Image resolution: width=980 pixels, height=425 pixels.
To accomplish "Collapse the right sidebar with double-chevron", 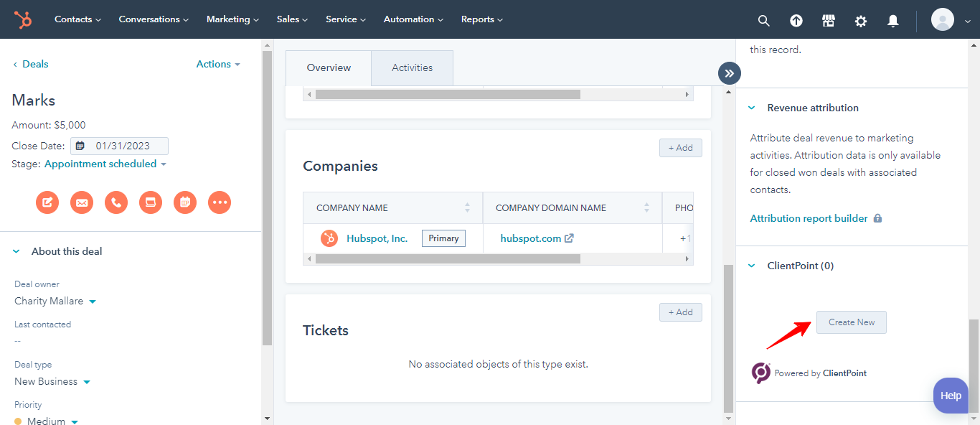I will [x=730, y=73].
